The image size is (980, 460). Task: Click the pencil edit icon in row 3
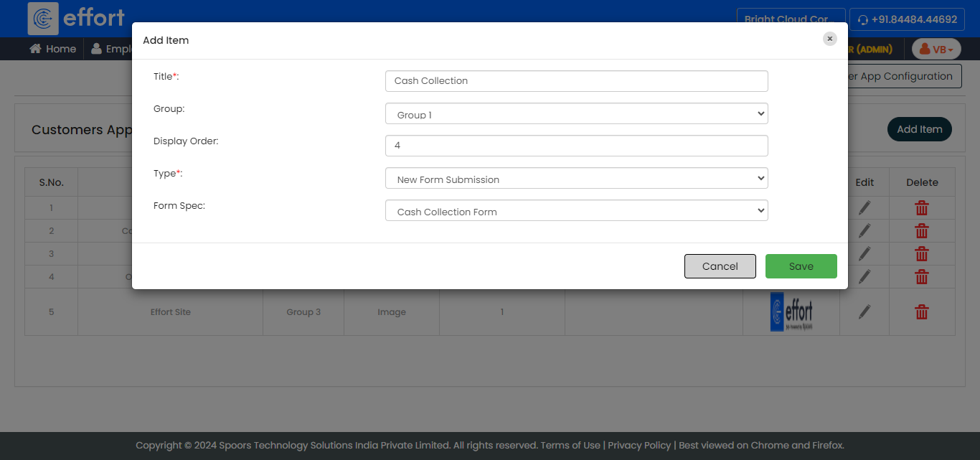point(864,253)
